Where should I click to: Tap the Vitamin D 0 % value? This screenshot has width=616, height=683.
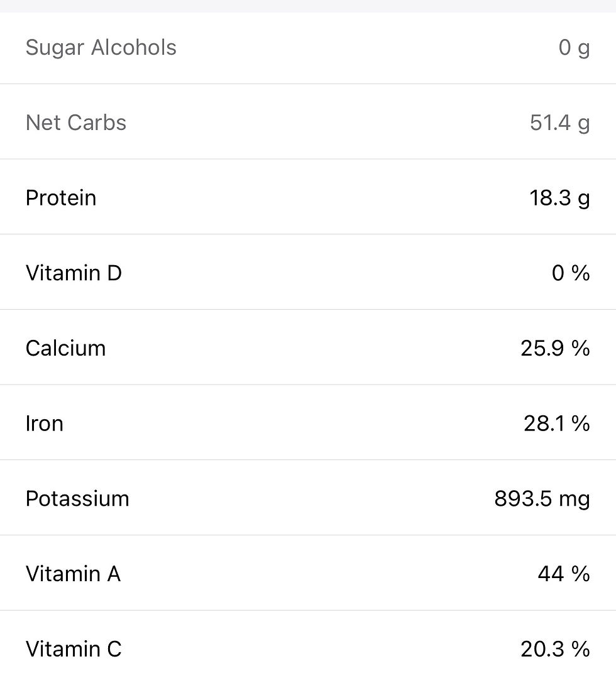point(571,273)
